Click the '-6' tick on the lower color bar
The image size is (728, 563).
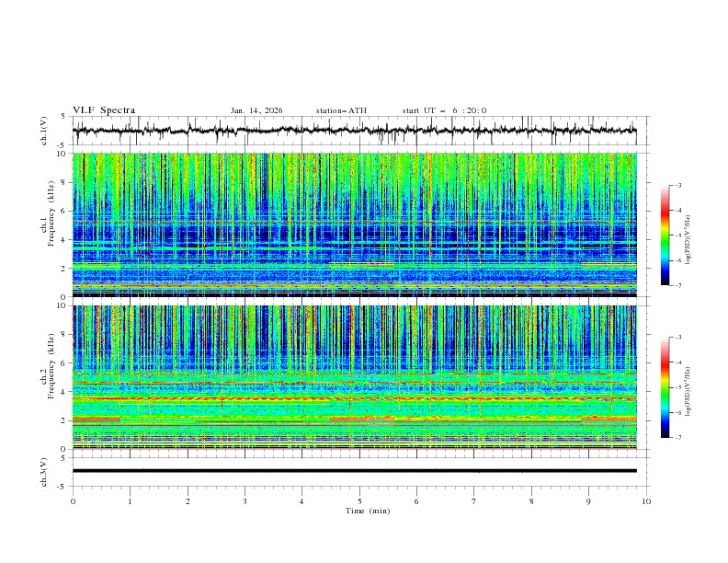(x=677, y=412)
